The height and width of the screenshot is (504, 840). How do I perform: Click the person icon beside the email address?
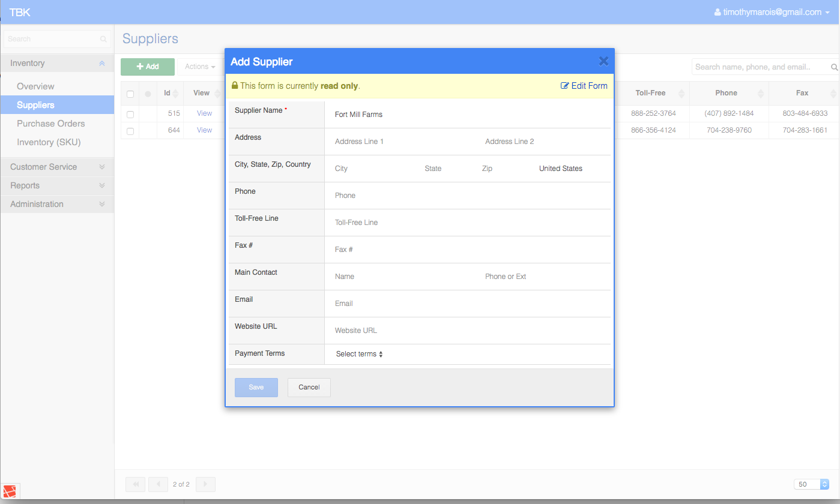(x=718, y=12)
